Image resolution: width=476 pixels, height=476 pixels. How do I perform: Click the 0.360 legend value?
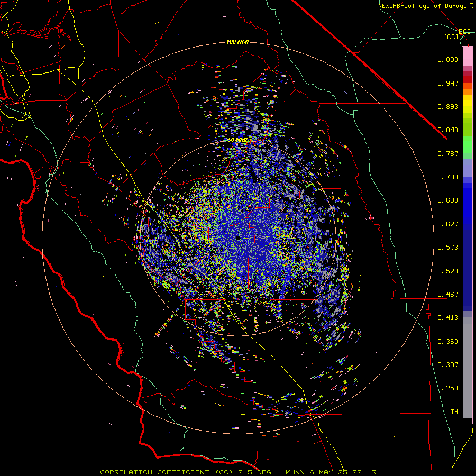[448, 342]
